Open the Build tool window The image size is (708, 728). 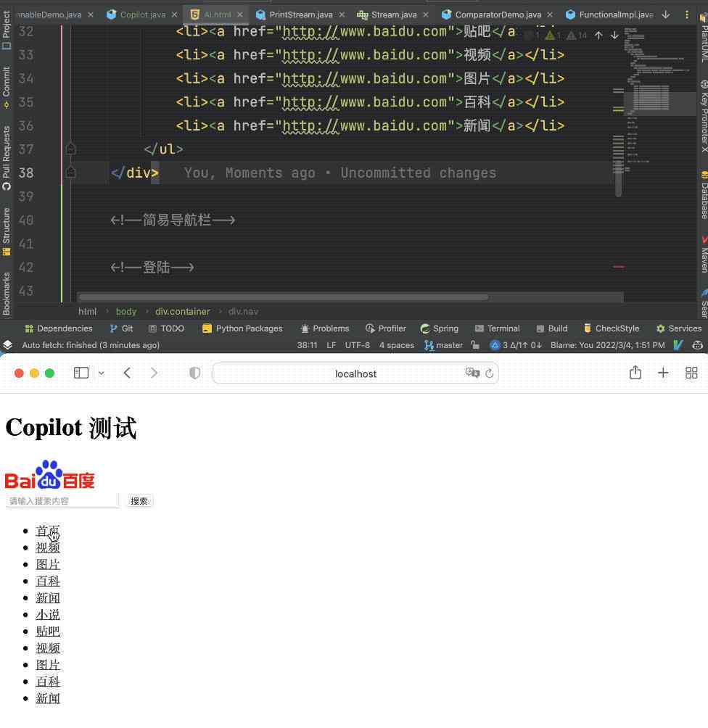tap(552, 328)
